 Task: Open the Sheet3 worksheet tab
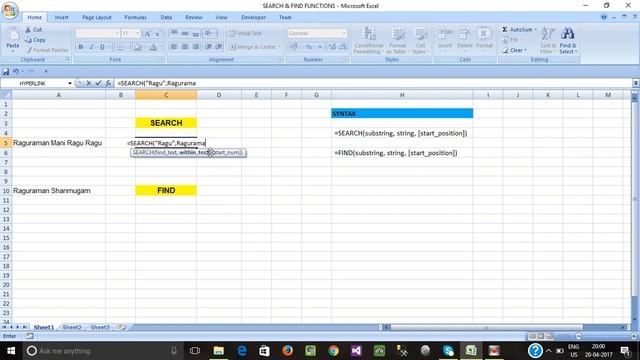(100, 327)
